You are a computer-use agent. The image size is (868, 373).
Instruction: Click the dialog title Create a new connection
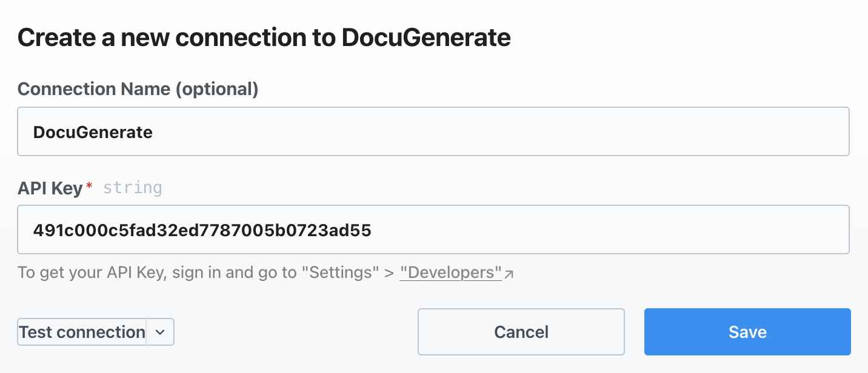pyautogui.click(x=264, y=38)
